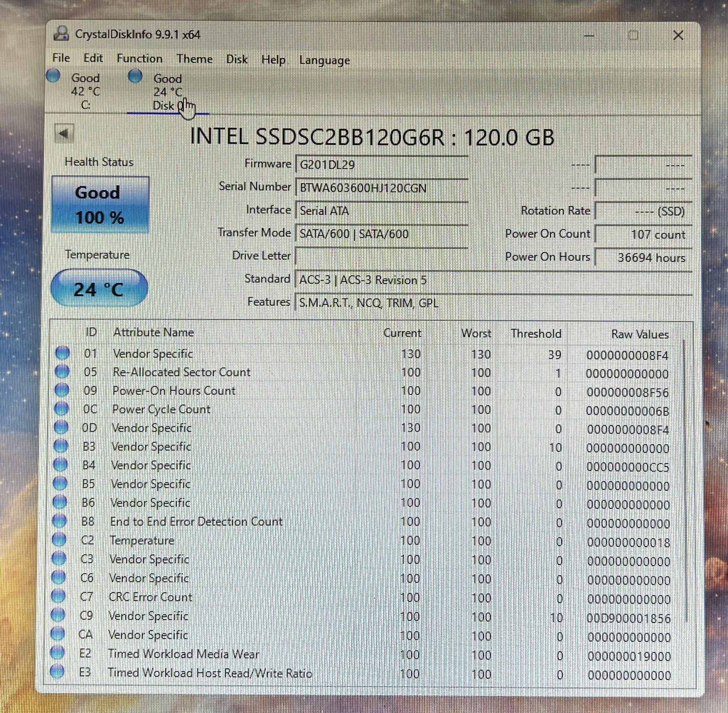Select the Power-On Hours Count attribute name
The width and height of the screenshot is (728, 713).
click(x=174, y=390)
